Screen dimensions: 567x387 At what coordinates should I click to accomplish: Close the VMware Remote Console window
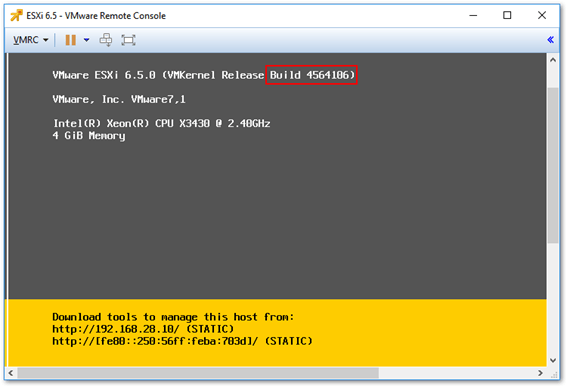(541, 16)
